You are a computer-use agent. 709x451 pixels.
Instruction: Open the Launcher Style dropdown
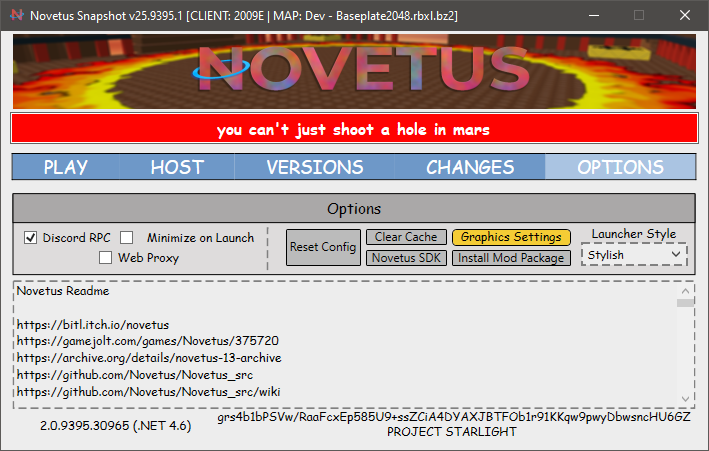click(x=634, y=255)
